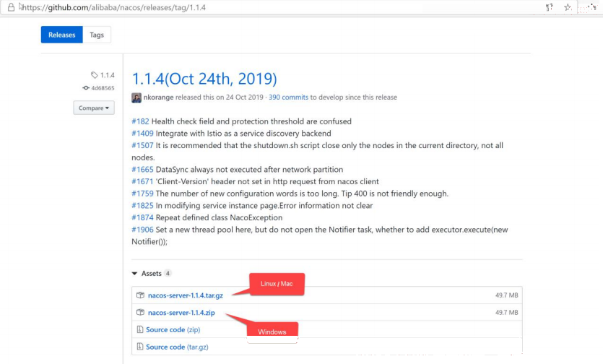Click the tag icon next to 1.1.4
The width and height of the screenshot is (603, 364).
tap(94, 74)
